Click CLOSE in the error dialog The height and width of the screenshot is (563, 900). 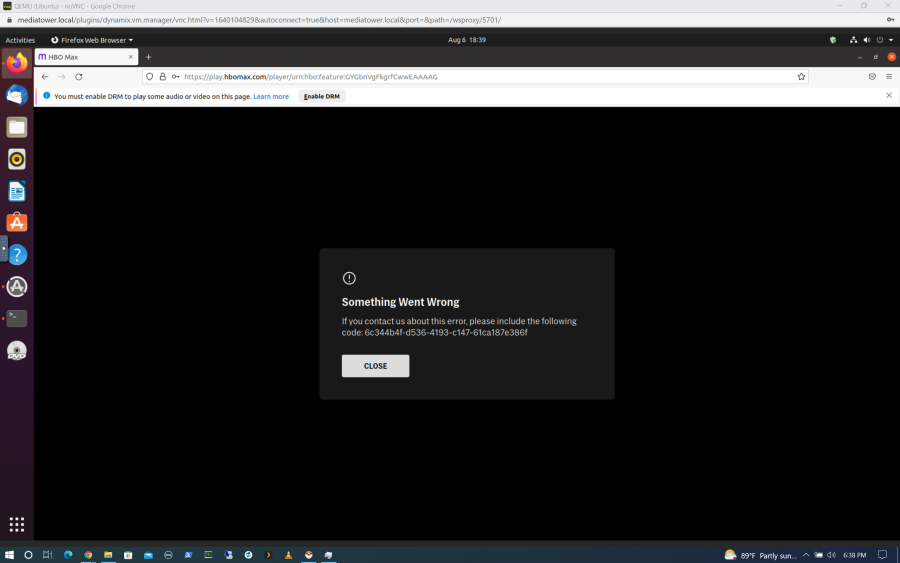click(x=375, y=366)
